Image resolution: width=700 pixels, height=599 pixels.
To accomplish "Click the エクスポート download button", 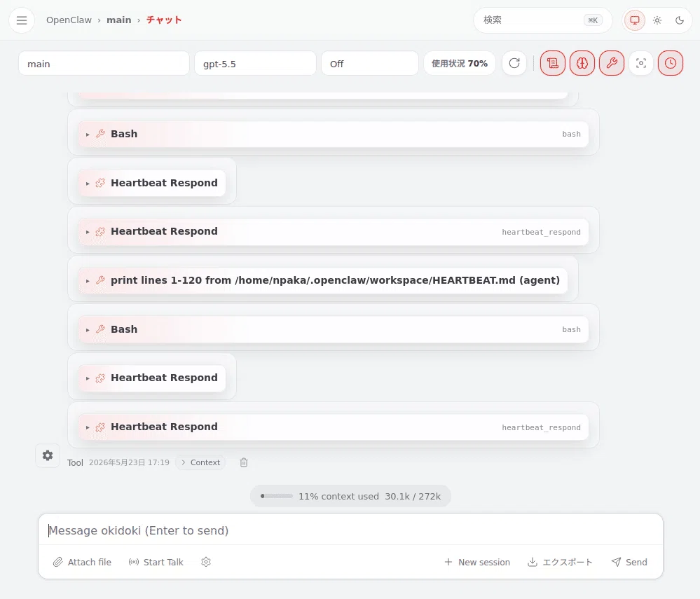I will point(560,562).
